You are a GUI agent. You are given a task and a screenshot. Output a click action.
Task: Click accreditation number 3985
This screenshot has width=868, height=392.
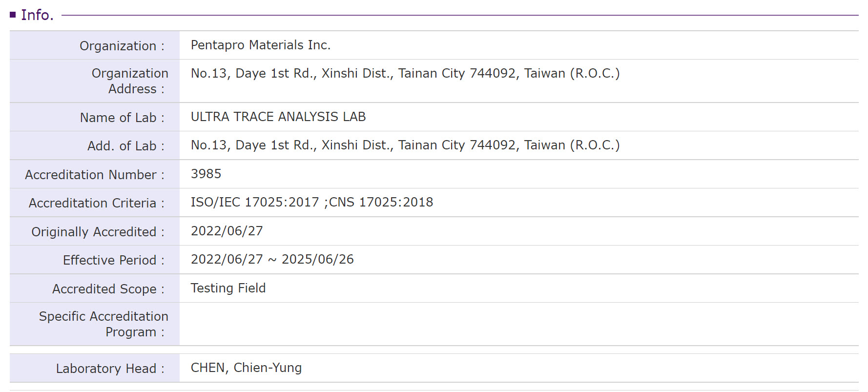pos(206,174)
